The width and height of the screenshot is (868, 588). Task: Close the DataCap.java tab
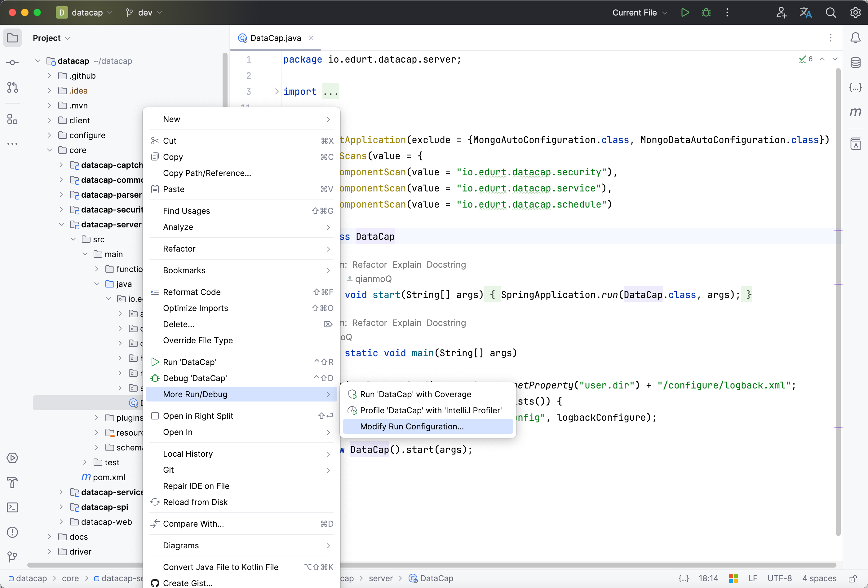pyautogui.click(x=311, y=38)
